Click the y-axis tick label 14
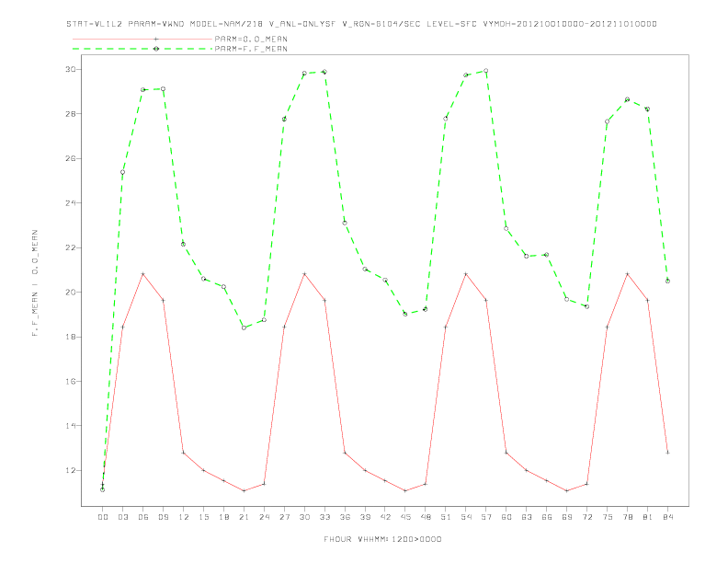 click(71, 426)
